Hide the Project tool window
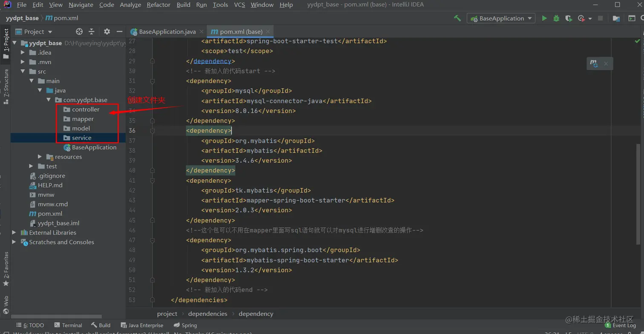Image resolution: width=644 pixels, height=334 pixels. (x=120, y=31)
